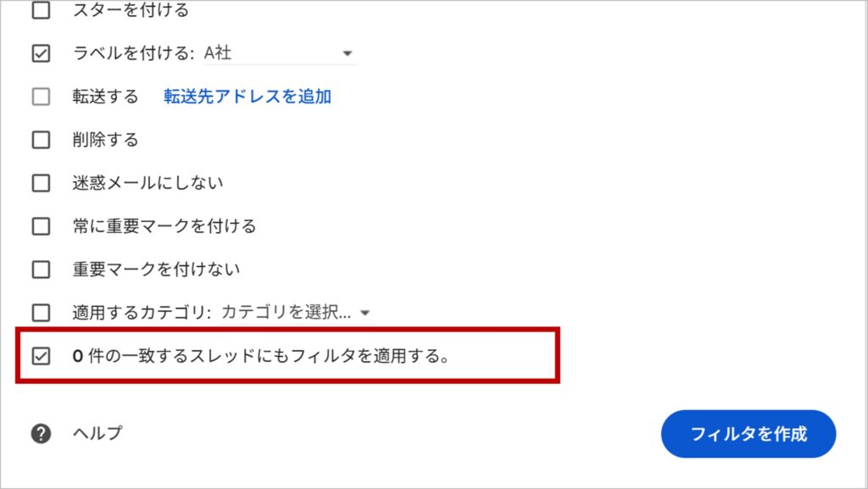Check the 削除する checkbox
The height and width of the screenshot is (489, 868).
pyautogui.click(x=41, y=140)
